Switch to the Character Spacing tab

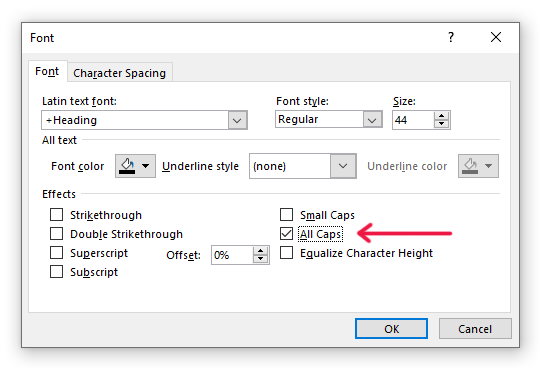click(x=120, y=73)
